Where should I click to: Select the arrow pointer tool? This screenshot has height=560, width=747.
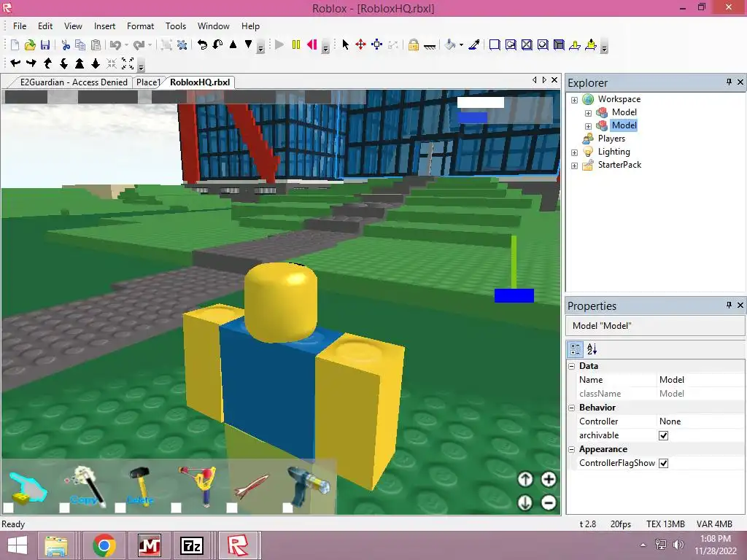click(x=345, y=44)
